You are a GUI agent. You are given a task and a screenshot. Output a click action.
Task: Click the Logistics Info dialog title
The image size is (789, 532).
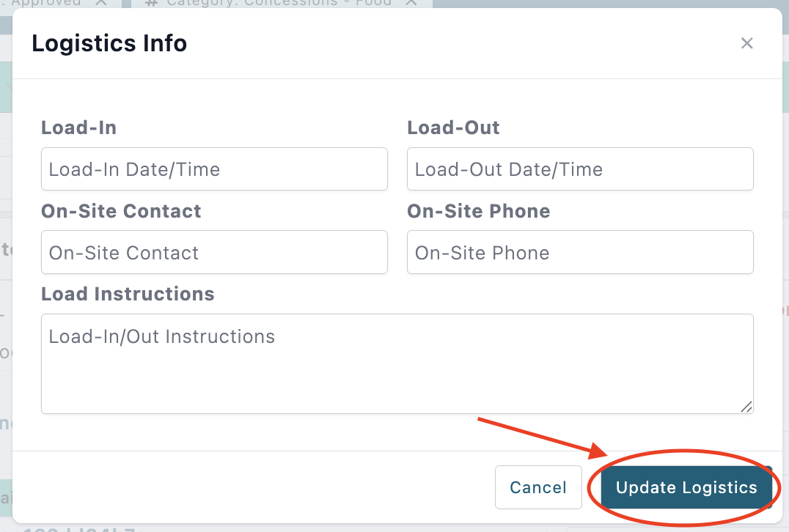[x=109, y=43]
